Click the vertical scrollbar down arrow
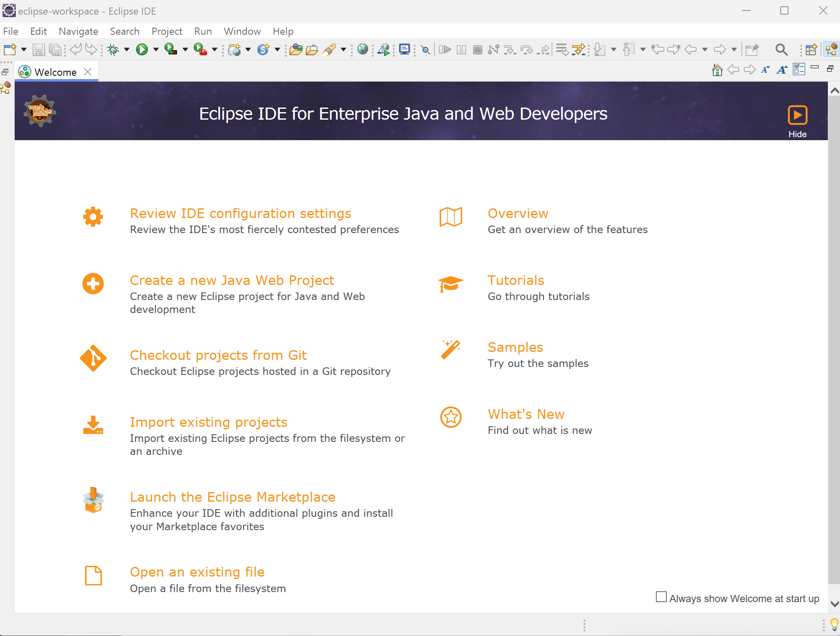840x636 pixels. point(834,604)
